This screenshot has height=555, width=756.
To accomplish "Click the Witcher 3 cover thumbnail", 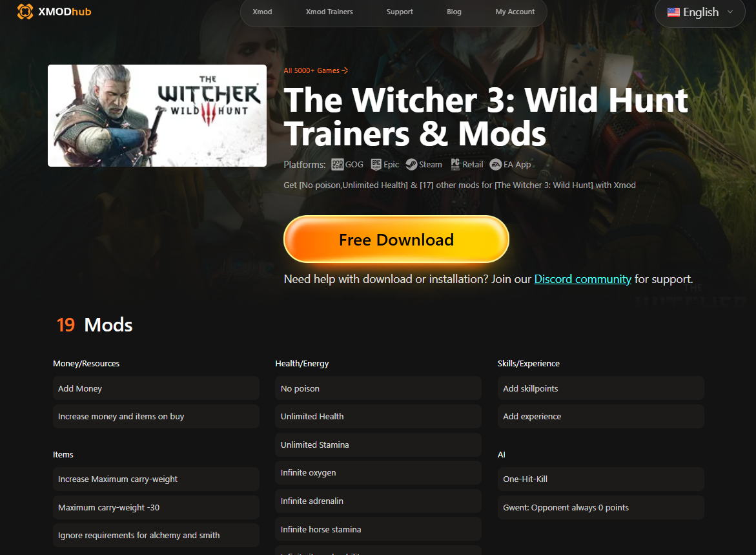I will pos(157,116).
